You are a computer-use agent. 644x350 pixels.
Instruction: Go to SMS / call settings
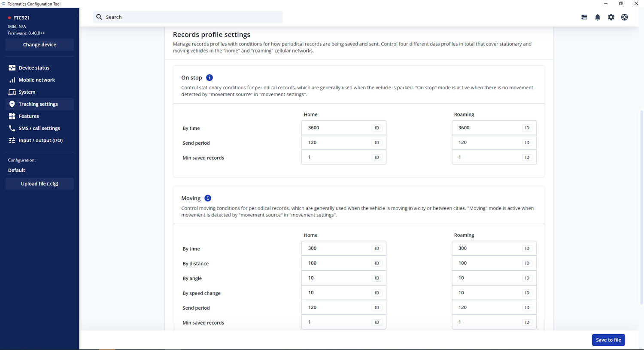point(39,128)
